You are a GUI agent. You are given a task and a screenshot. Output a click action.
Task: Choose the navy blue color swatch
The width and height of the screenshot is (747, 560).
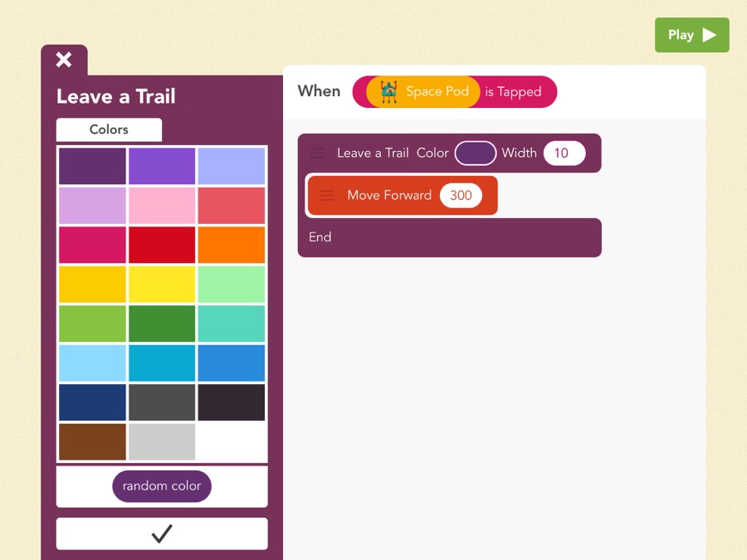tap(92, 402)
